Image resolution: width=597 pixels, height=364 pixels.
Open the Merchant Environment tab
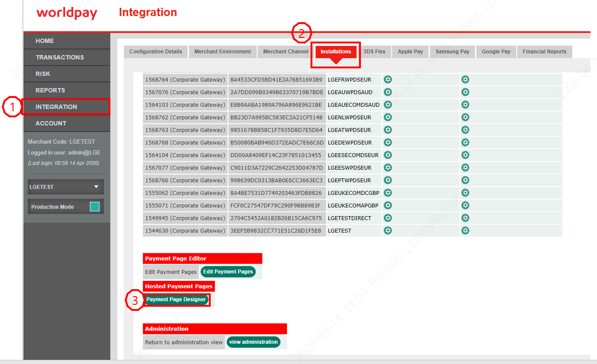223,52
